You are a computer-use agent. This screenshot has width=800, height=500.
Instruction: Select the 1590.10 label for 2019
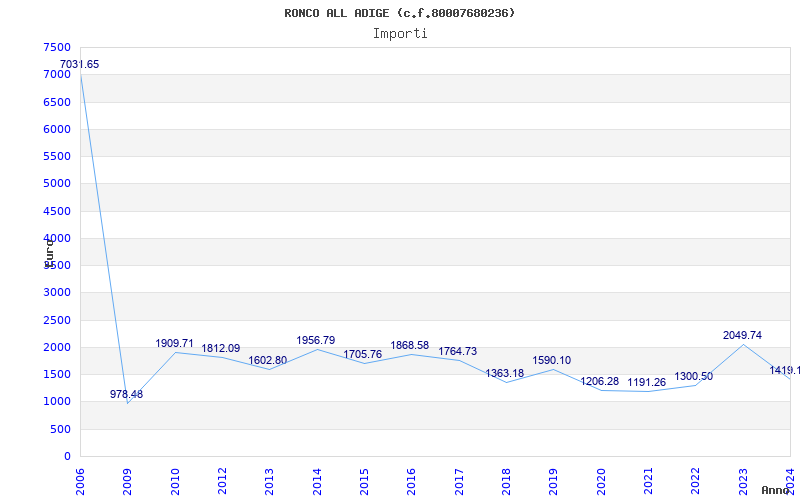pos(552,360)
